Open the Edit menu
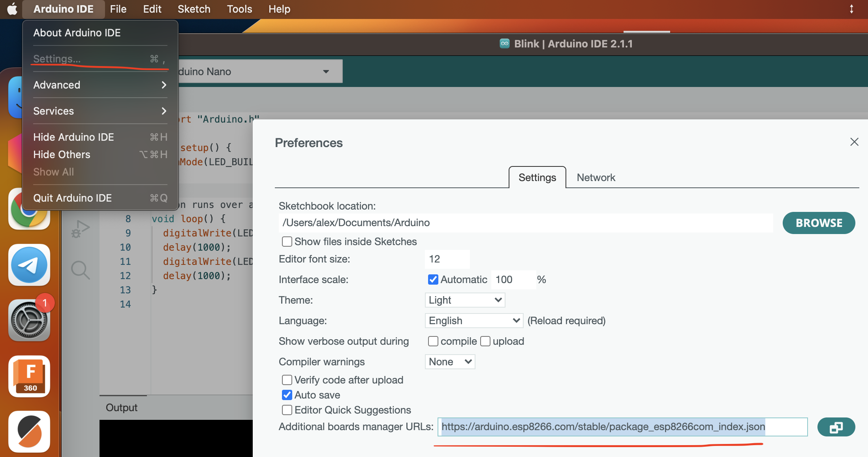Viewport: 868px width, 457px height. pyautogui.click(x=152, y=9)
